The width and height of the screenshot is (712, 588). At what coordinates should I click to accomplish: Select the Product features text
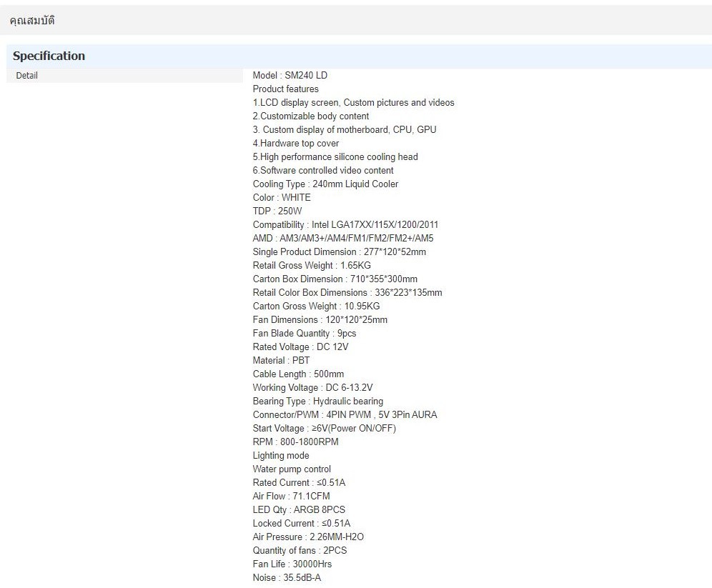coord(285,89)
